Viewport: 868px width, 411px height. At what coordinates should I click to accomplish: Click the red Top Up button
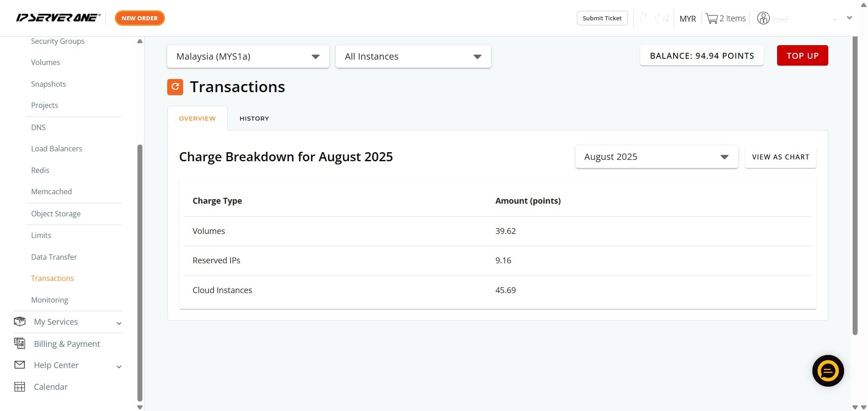click(802, 56)
